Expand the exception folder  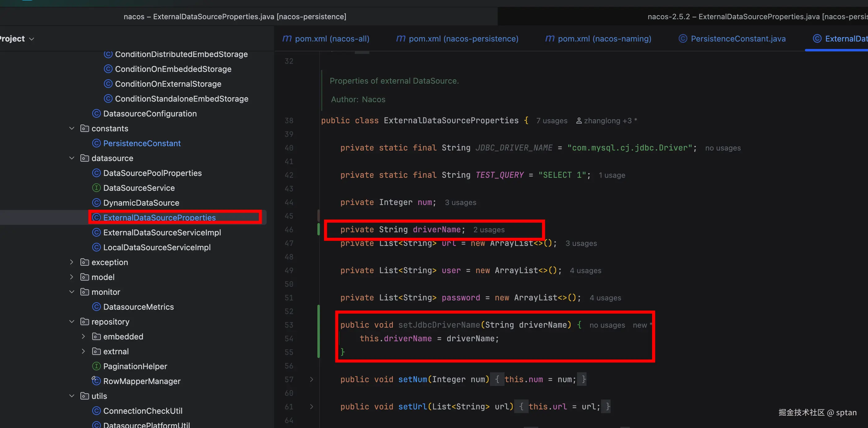(x=72, y=262)
